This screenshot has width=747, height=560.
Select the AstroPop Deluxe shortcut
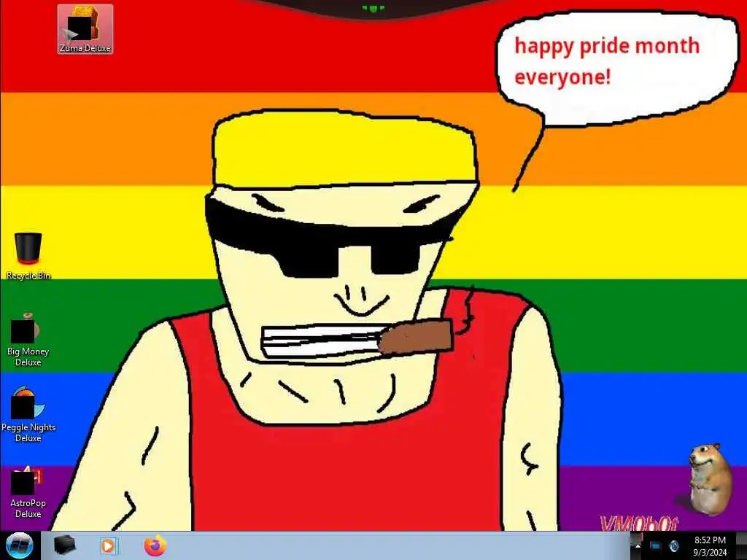tap(28, 492)
